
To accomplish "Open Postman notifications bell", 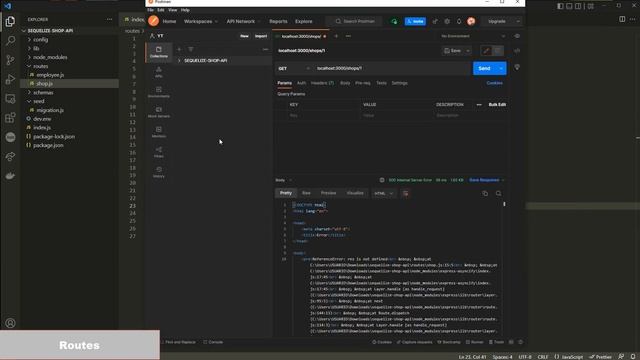I will pyautogui.click(x=459, y=21).
